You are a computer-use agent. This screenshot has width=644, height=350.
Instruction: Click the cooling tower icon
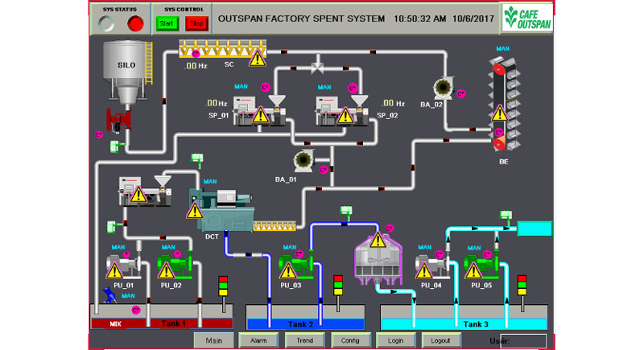(x=378, y=257)
